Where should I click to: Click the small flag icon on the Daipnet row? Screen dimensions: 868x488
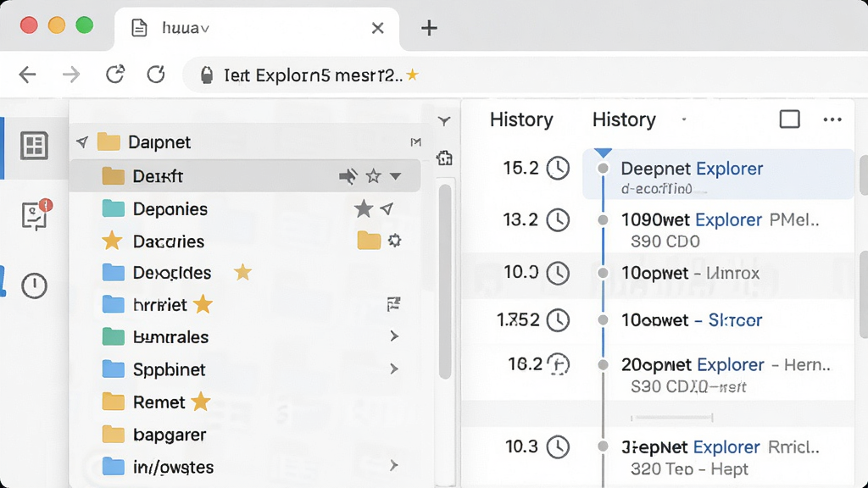click(x=415, y=142)
